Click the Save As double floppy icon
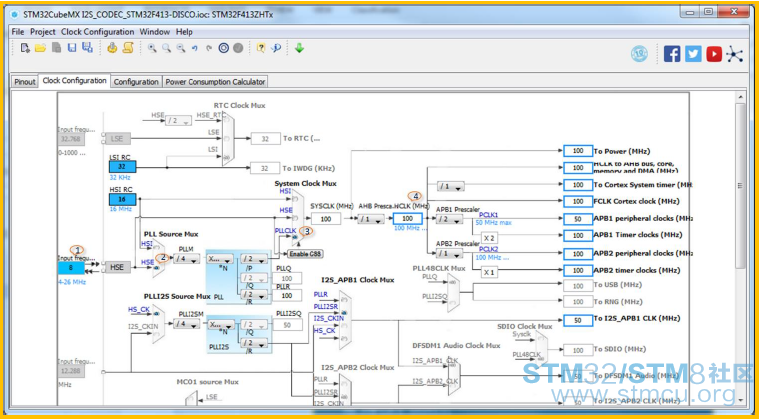The image size is (760, 419). [87, 48]
